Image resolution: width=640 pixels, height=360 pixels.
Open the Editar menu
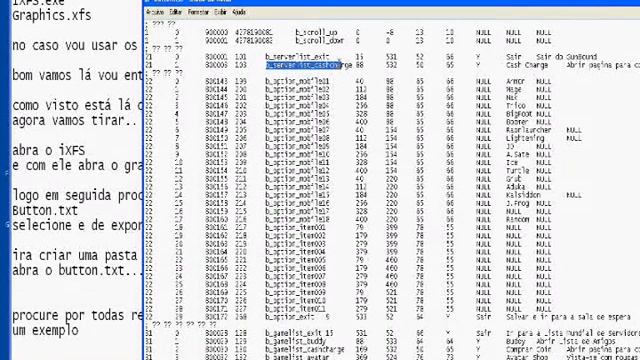tap(176, 12)
